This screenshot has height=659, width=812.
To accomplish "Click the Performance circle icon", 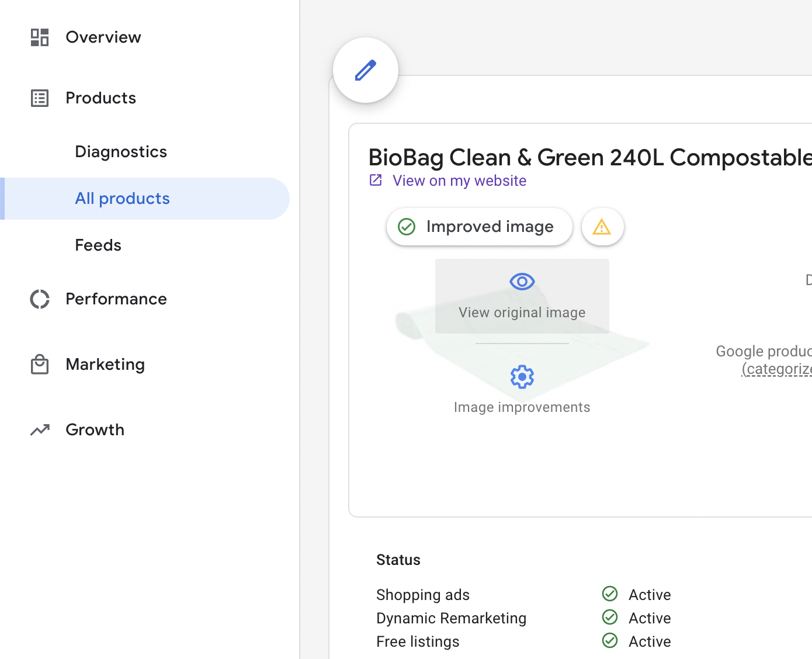I will [x=40, y=299].
